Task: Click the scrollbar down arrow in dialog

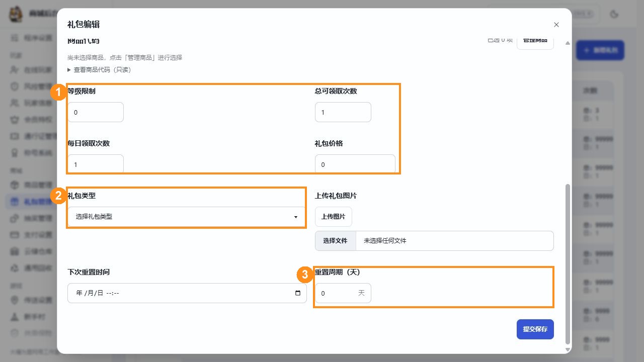Action: 568,349
